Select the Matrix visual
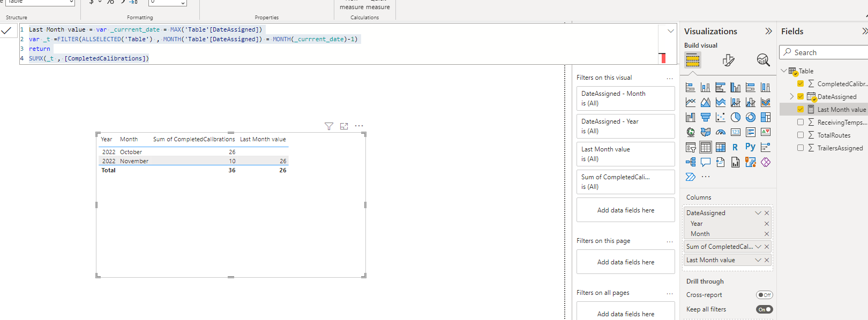 click(720, 147)
